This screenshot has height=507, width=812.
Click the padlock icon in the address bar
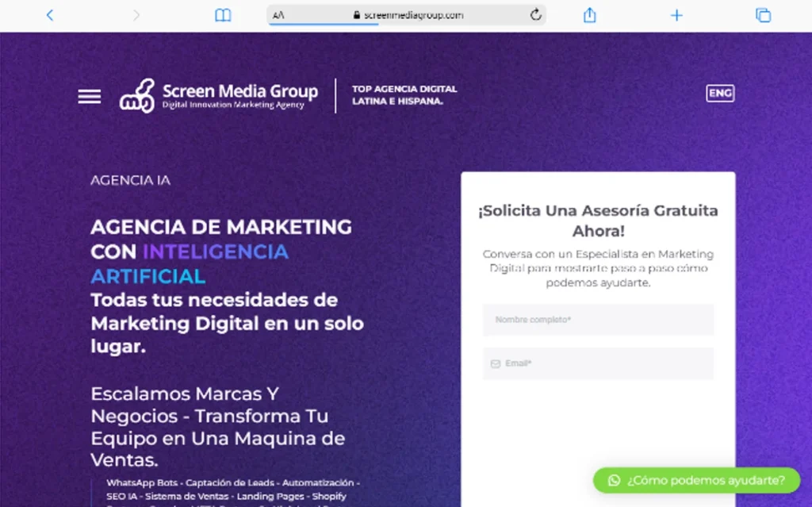(x=356, y=15)
